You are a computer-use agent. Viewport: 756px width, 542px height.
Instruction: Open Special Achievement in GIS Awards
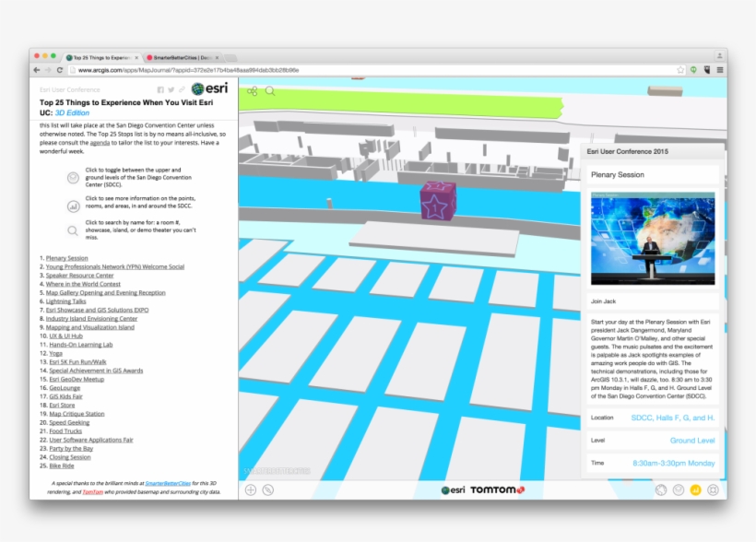[96, 371]
